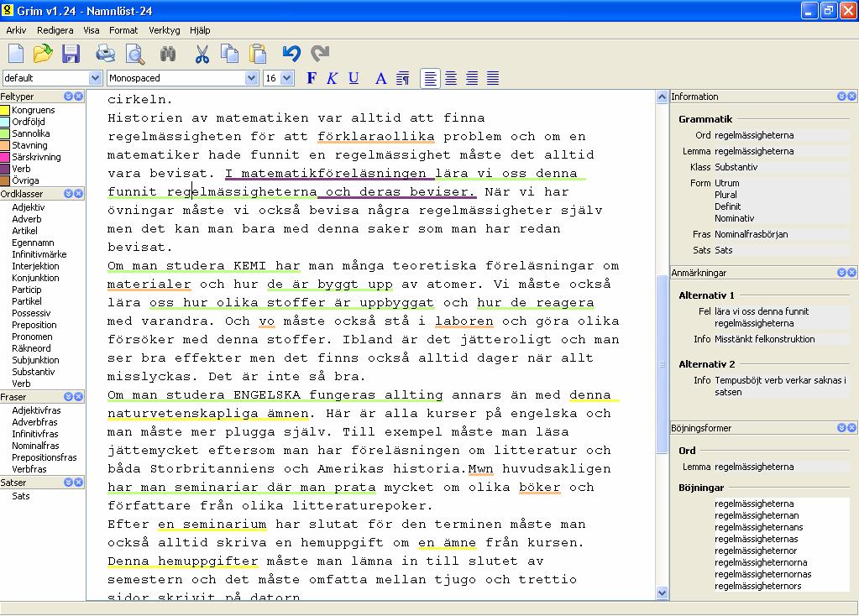Undo the last edit with the blue arrow
Image resolution: width=859 pixels, height=616 pixels.
click(x=291, y=53)
